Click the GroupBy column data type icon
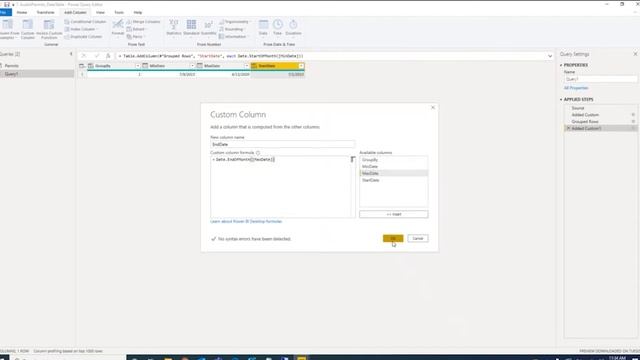The width and height of the screenshot is (640, 360). click(91, 66)
